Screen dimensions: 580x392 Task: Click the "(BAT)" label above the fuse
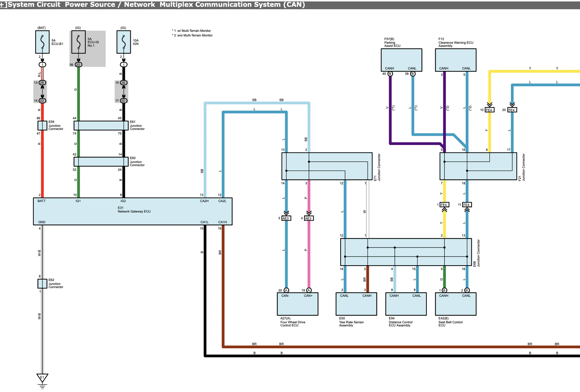click(x=41, y=28)
